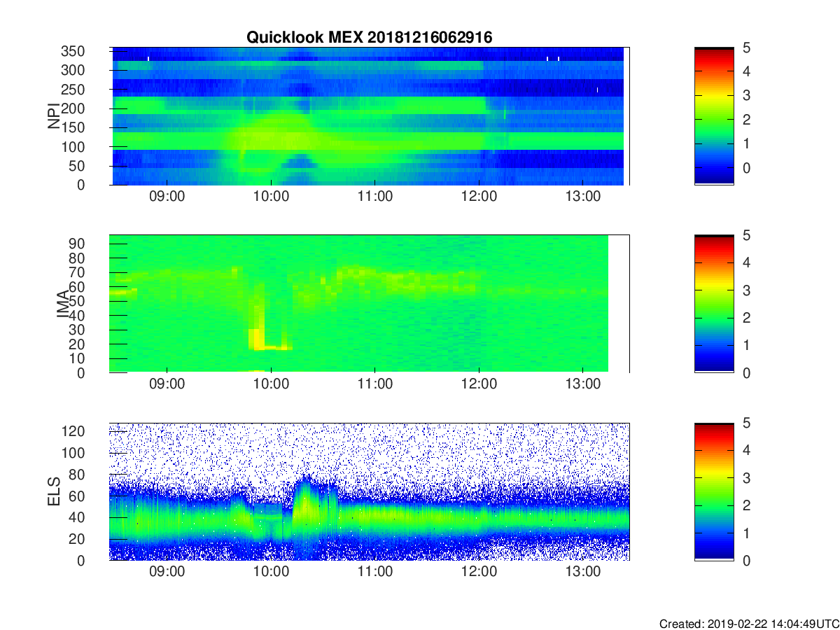Click the 13:00 tick under the ELS plot
The image size is (840, 630).
pos(583,572)
